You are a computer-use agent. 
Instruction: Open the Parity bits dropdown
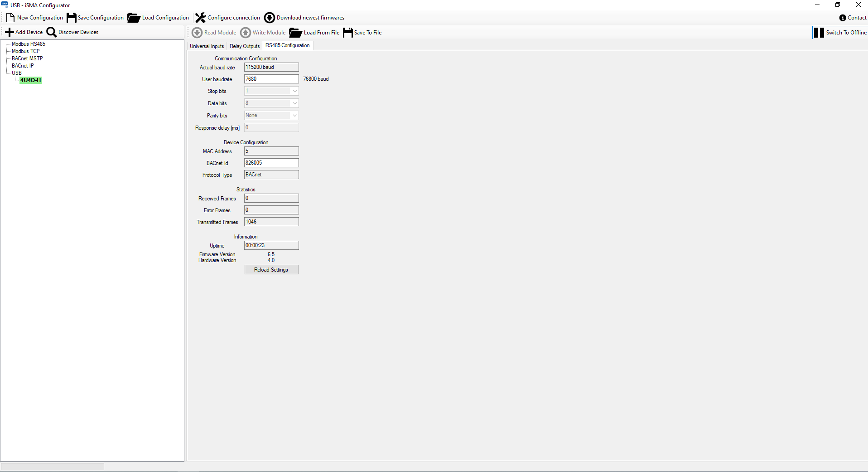tap(294, 115)
